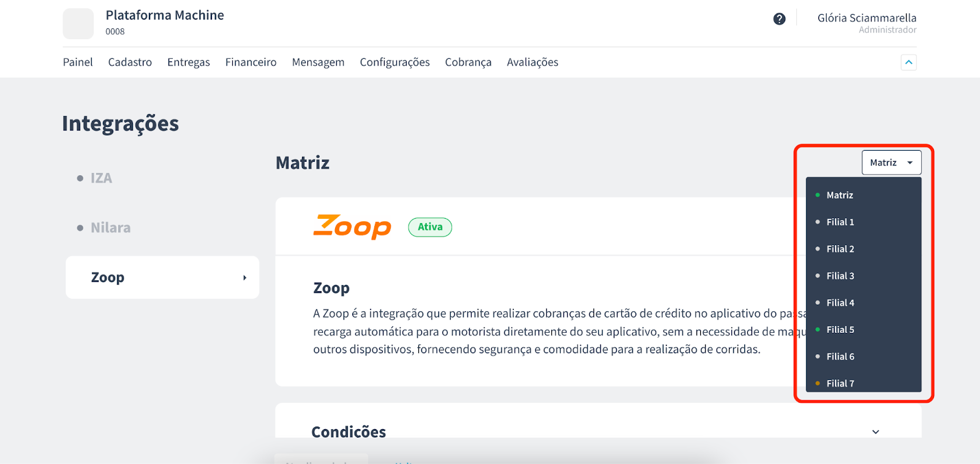Click the Zoop logo
The image size is (980, 464).
[352, 227]
